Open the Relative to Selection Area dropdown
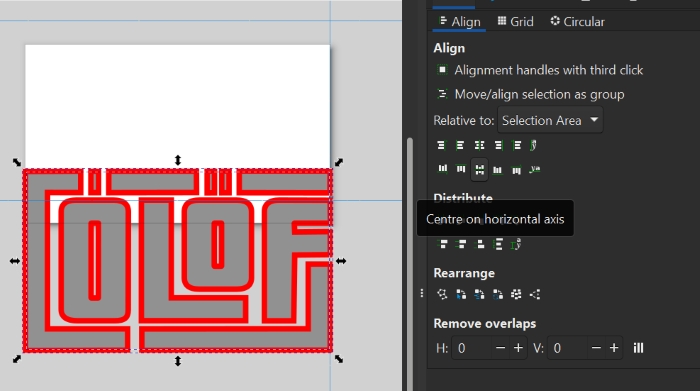Image resolution: width=700 pixels, height=391 pixels. coord(550,120)
